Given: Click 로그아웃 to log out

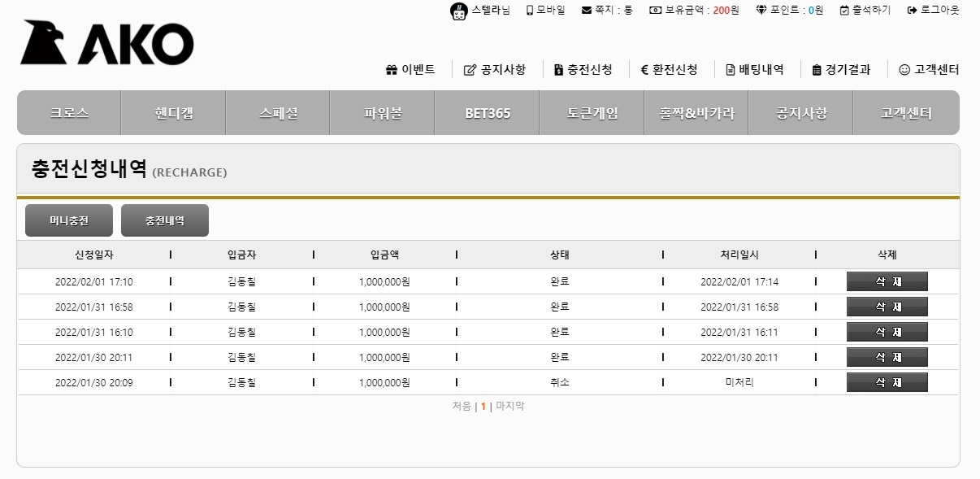Looking at the screenshot, I should 933,11.
